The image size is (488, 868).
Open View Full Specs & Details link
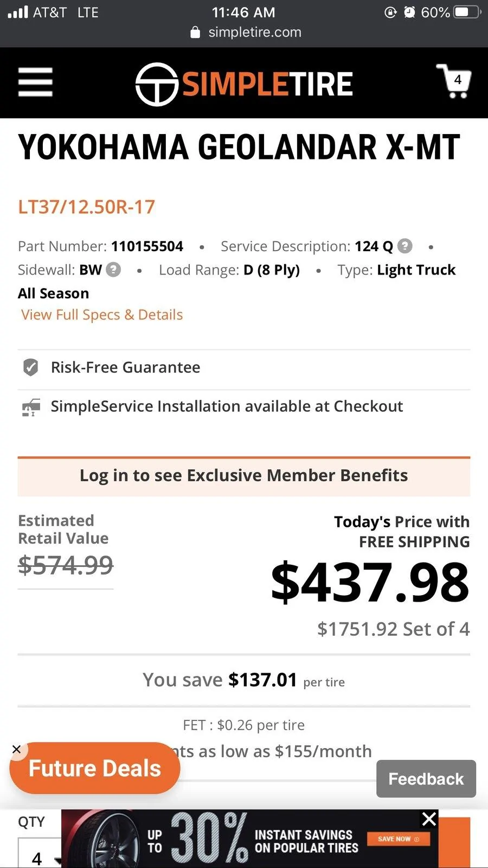(x=102, y=315)
